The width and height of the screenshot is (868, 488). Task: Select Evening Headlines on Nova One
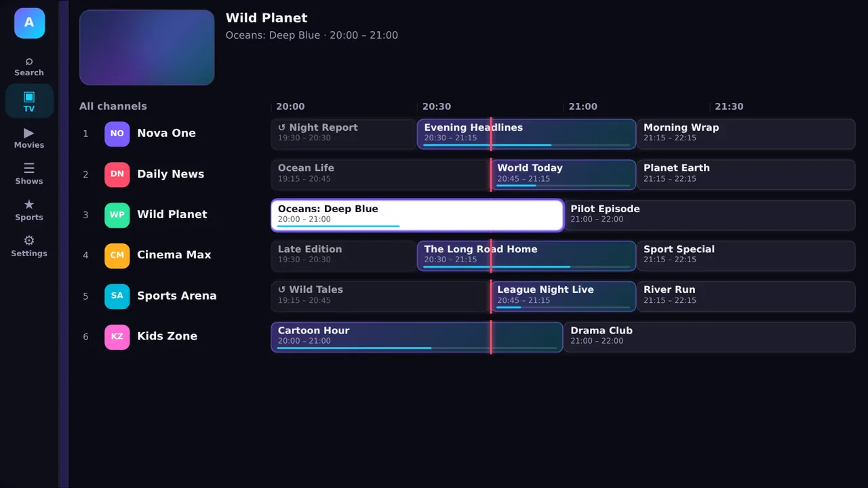coord(526,134)
